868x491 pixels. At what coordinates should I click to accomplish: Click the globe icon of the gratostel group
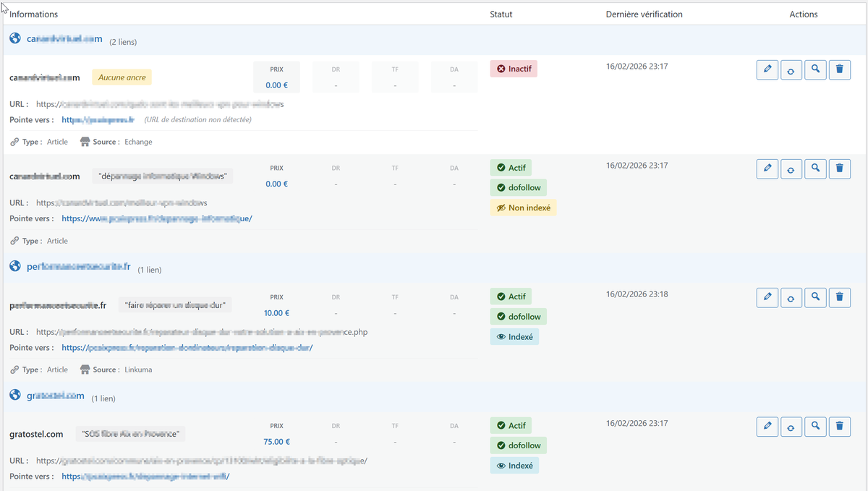point(15,395)
